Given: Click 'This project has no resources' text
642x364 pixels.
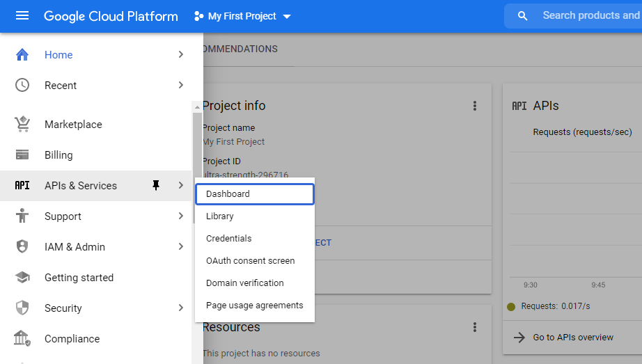Looking at the screenshot, I should point(261,354).
